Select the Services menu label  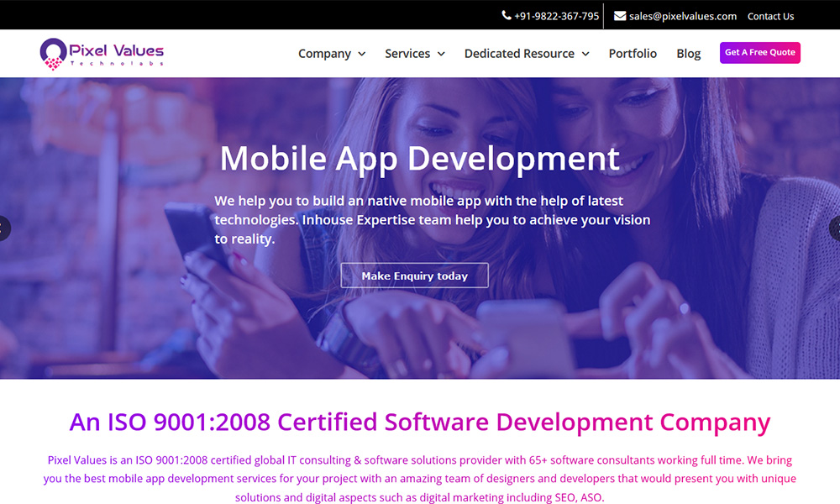pos(407,54)
